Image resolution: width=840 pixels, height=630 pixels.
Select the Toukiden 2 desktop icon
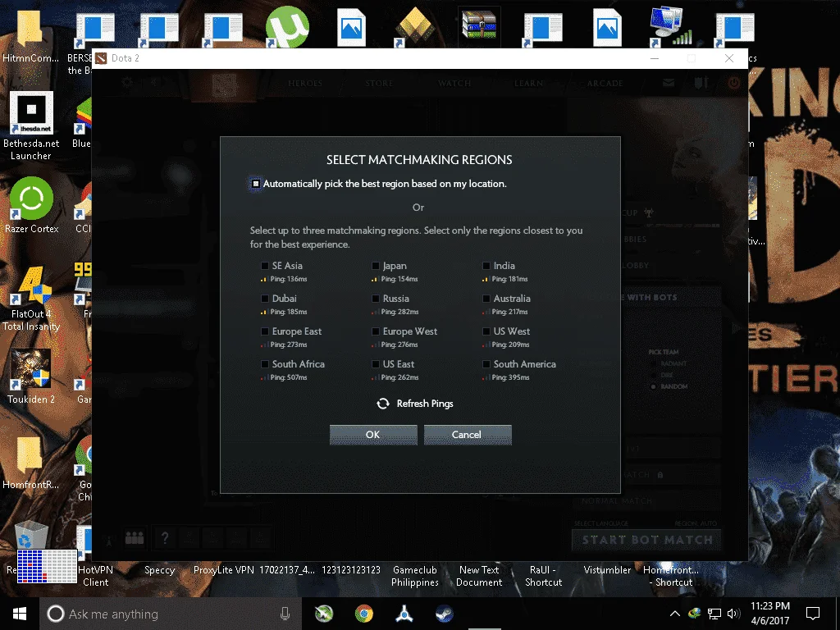click(x=31, y=377)
